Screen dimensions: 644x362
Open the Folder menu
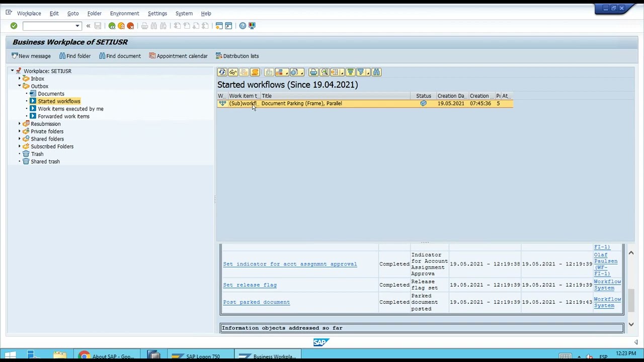coord(94,13)
